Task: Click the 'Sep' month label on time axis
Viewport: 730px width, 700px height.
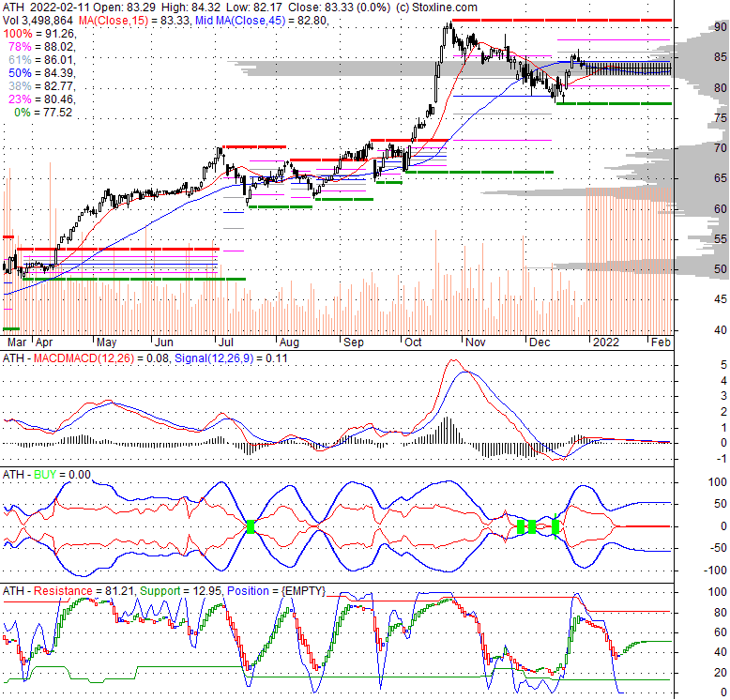Action: [354, 342]
